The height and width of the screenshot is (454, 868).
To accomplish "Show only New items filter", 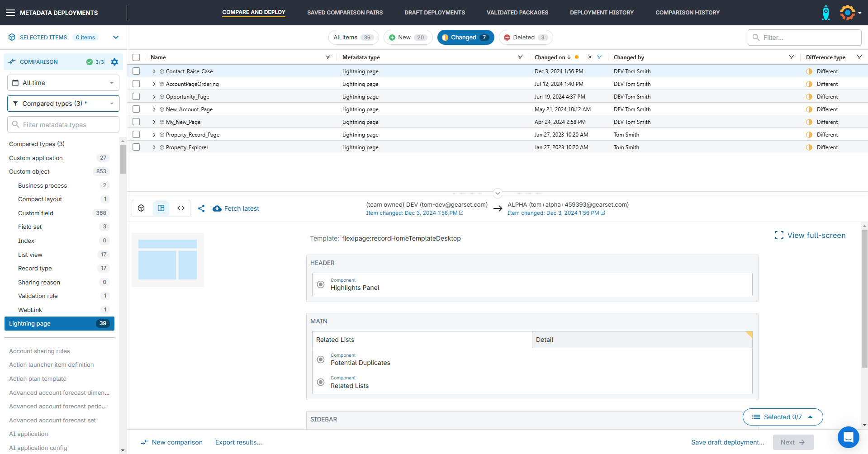I will 408,38.
